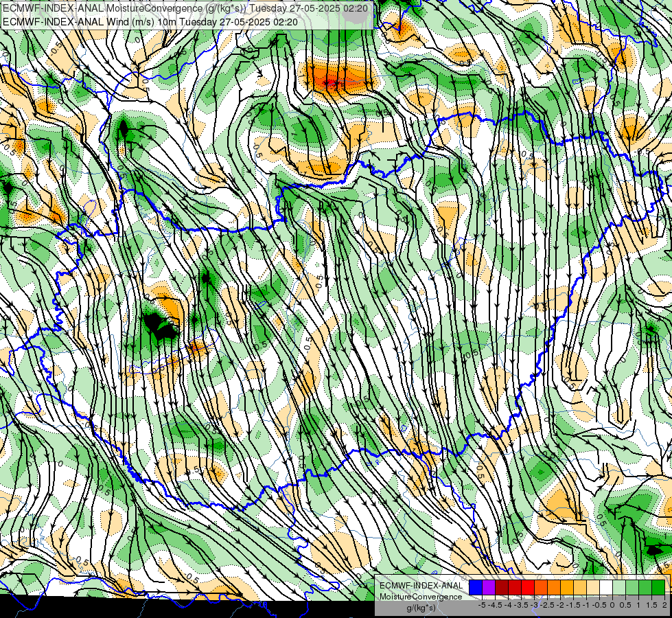
Task: Pick the legend swatch between -4 and -3.5
Action: tap(515, 588)
